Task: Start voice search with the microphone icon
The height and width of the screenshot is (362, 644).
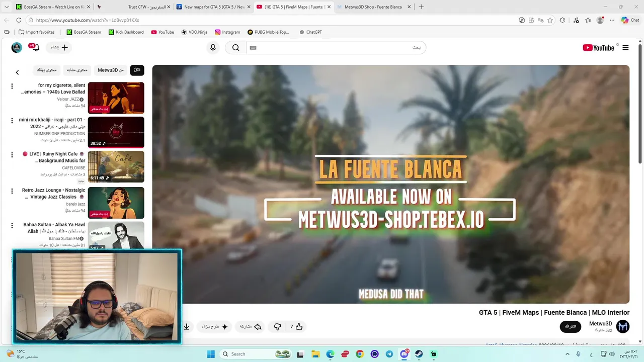Action: pyautogui.click(x=213, y=48)
